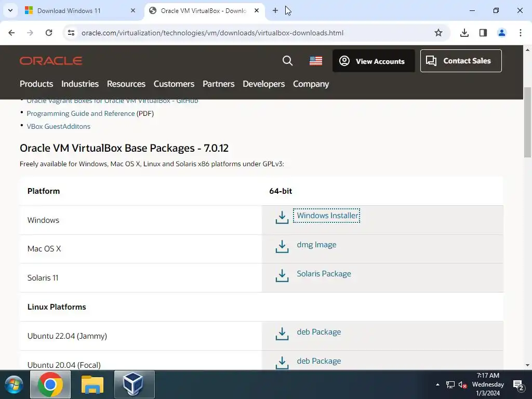Click the dmg Image link
532x399 pixels.
316,245
